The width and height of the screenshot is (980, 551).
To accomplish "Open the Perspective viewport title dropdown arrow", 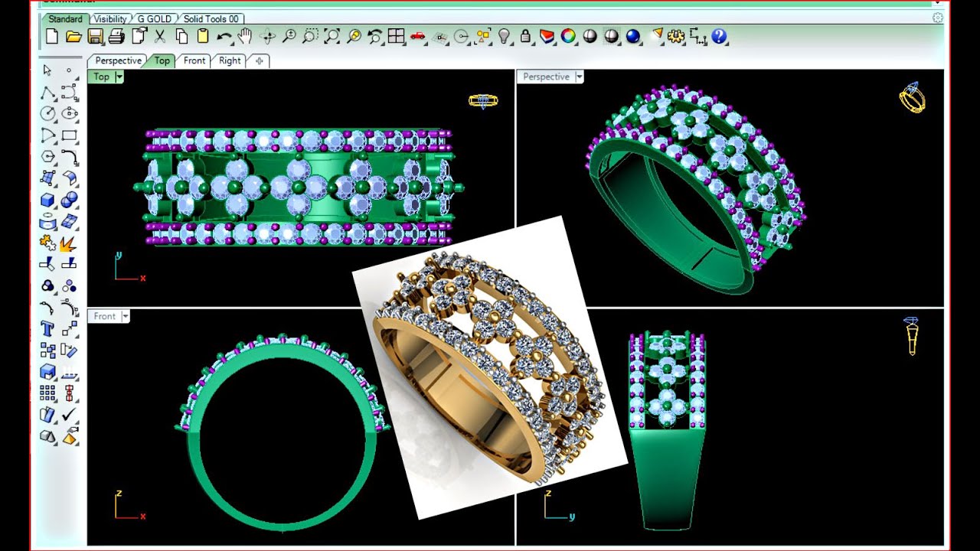I will (x=580, y=77).
